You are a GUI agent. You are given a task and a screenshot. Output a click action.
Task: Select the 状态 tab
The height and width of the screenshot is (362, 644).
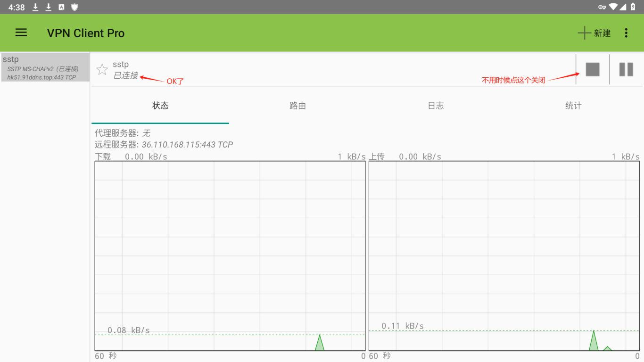160,106
